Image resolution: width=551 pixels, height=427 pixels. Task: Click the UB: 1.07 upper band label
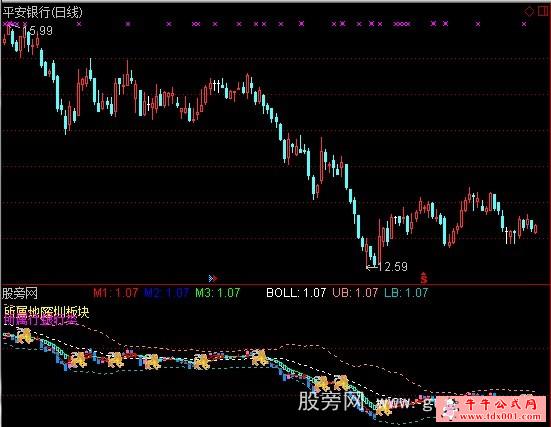(x=355, y=293)
